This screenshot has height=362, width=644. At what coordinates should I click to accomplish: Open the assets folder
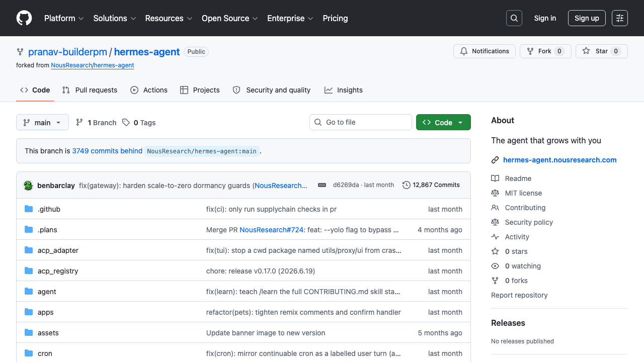48,333
